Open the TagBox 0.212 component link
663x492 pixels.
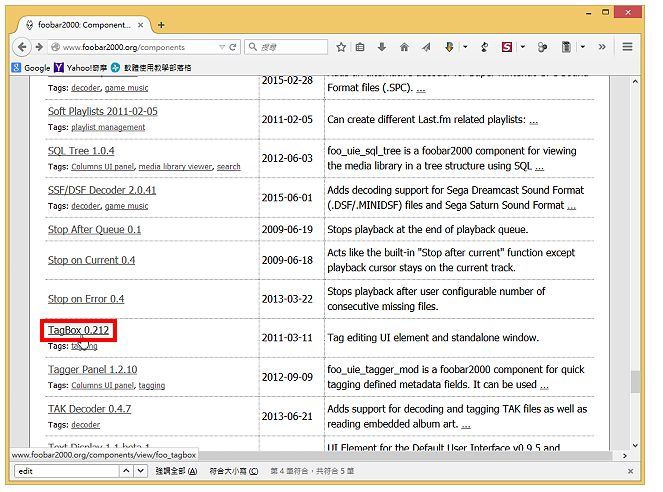[x=78, y=330]
